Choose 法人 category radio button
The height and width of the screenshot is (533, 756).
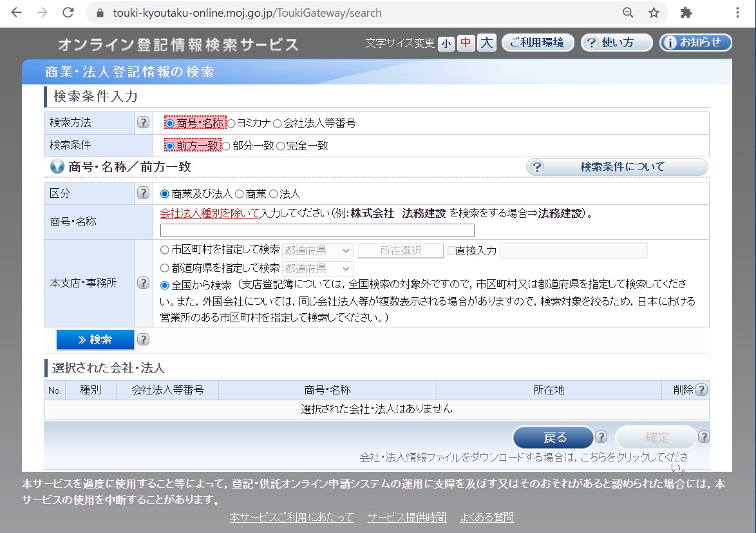pos(273,193)
